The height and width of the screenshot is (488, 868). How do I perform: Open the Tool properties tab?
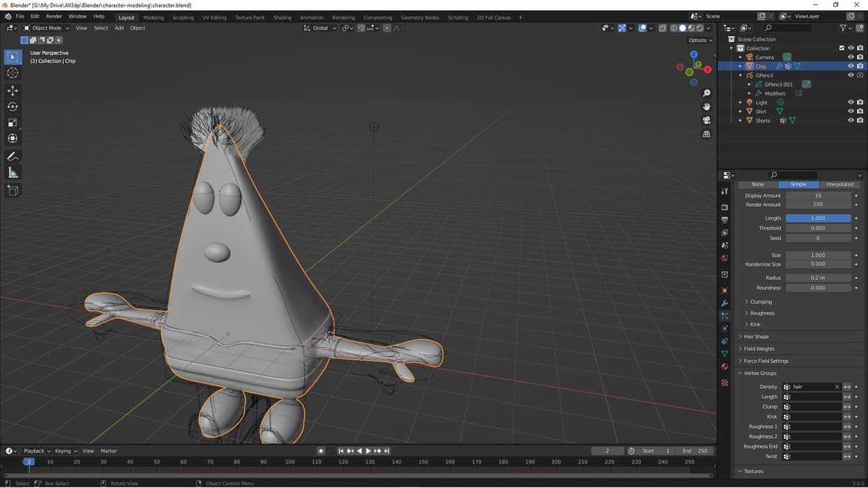point(725,192)
